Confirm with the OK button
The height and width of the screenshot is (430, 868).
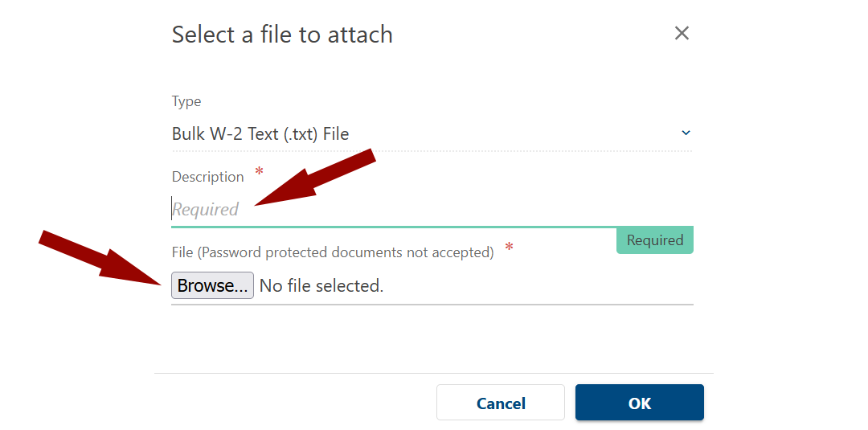coord(640,403)
